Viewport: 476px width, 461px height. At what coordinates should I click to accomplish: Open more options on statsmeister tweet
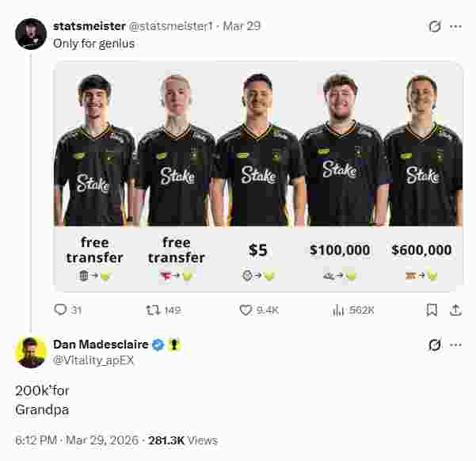455,26
